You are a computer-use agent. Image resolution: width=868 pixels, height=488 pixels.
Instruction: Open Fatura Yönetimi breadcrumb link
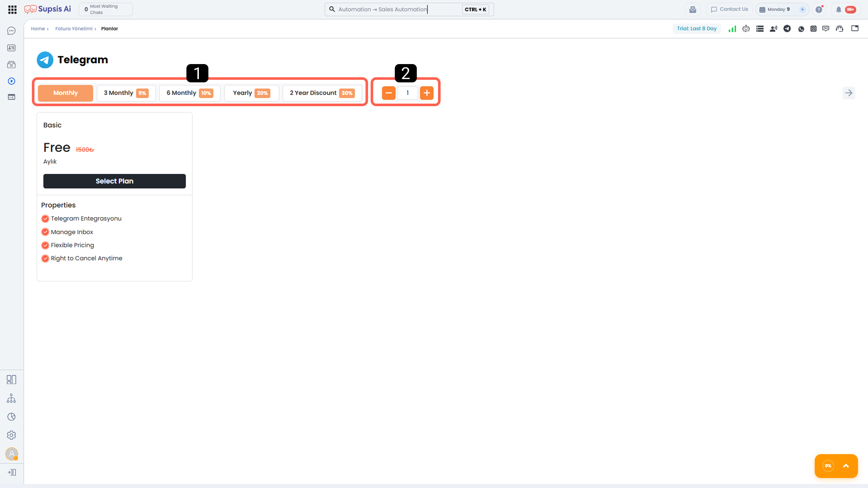point(74,29)
